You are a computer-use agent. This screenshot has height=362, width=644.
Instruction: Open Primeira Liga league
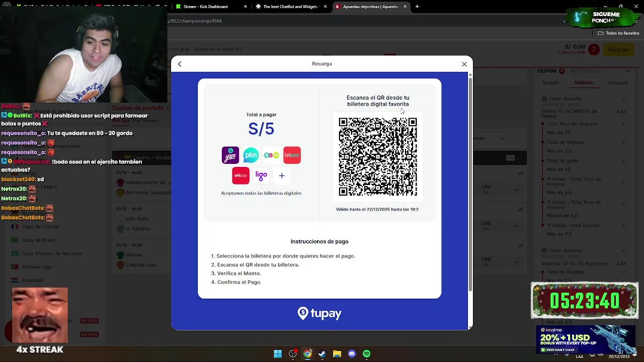click(37, 267)
